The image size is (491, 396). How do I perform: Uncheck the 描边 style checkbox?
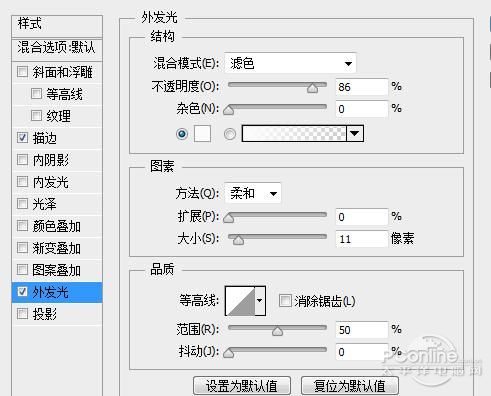point(22,137)
